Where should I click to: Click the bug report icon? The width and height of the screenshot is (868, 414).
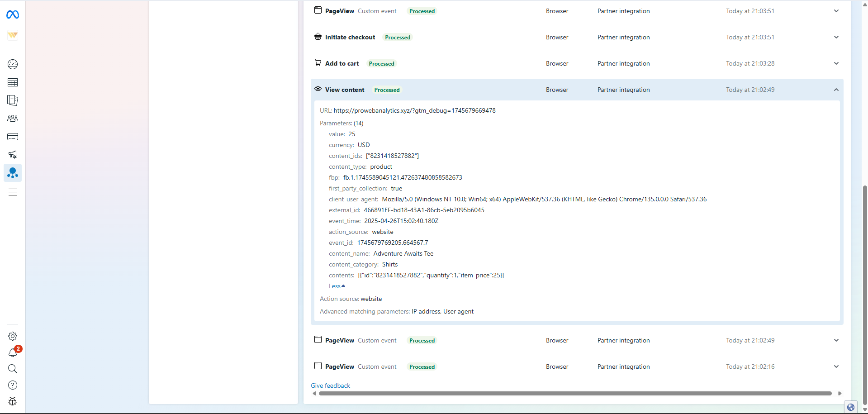pyautogui.click(x=13, y=401)
